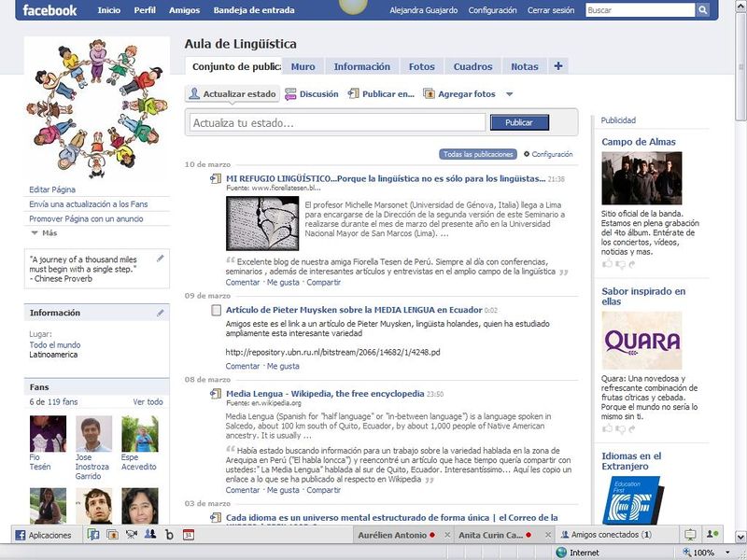
Task: Click the link icon beside MI REFUGIO LINGÜÍSTICO post
Action: (216, 178)
